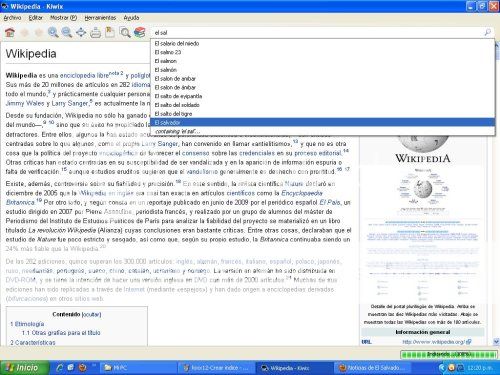Viewport: 500px width, 375px height.
Task: Switch to 'Kiwix12-Crear índice' taskbar window
Action: tap(216, 368)
